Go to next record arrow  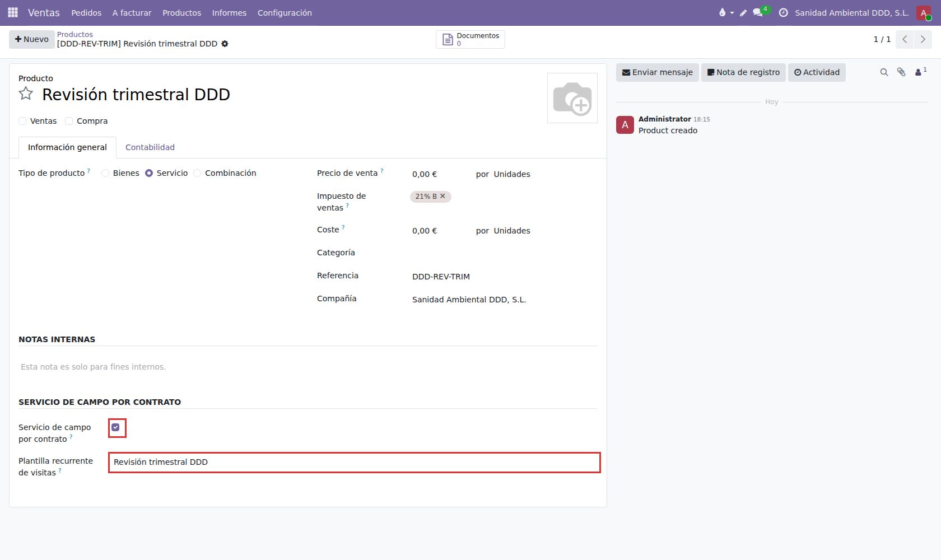[x=923, y=39]
